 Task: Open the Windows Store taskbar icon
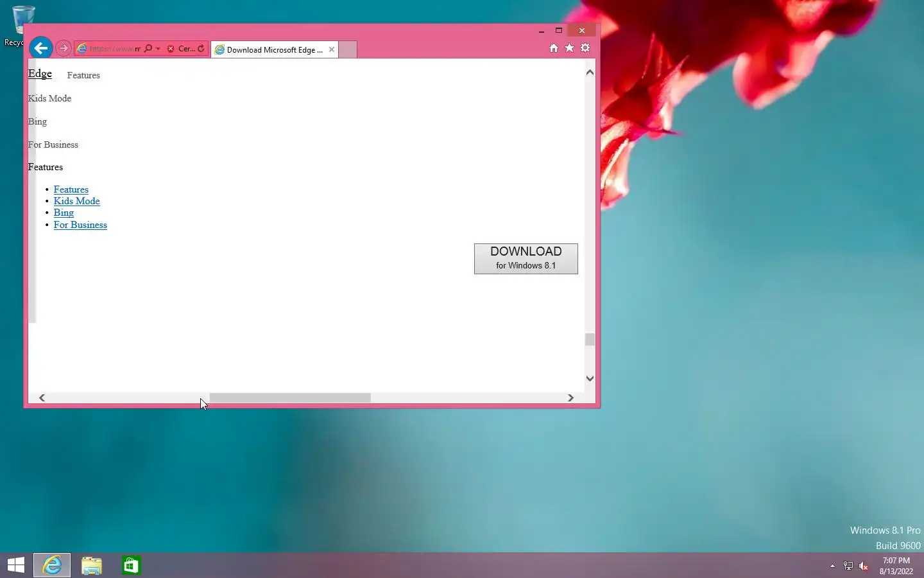pos(132,565)
